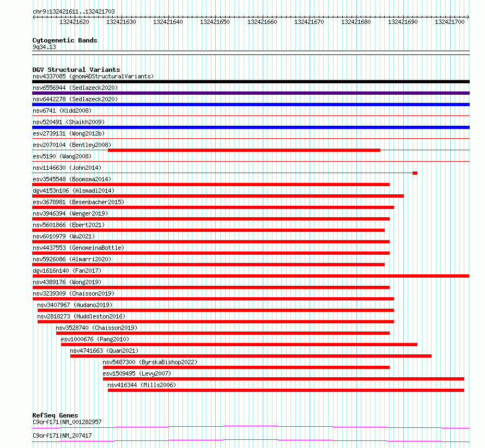
Task: Open nsv5601866 (Ebert2021) label
Action: point(69,225)
